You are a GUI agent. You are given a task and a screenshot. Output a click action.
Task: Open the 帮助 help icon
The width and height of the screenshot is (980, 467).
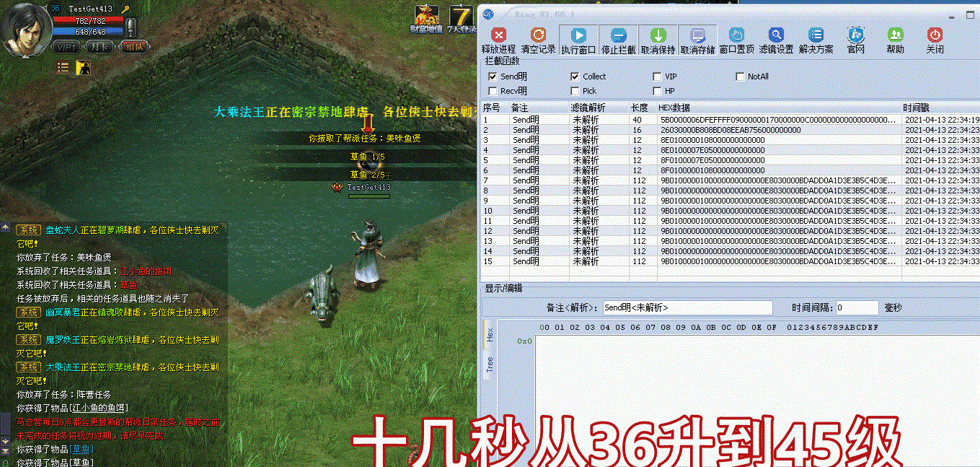pos(895,35)
